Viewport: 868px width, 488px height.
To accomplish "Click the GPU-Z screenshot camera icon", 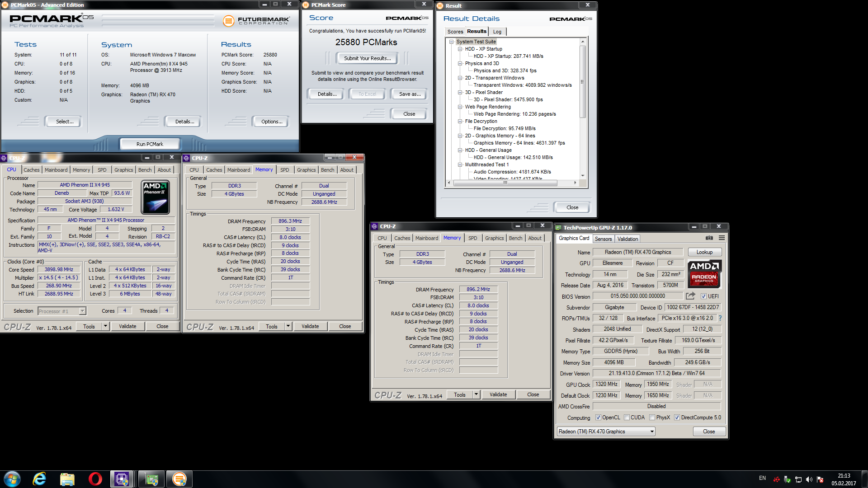I will 709,238.
